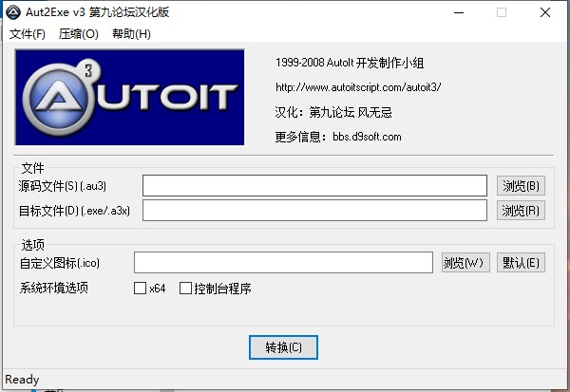Browse for target file with 浏览(R)
This screenshot has height=392, width=570.
point(521,211)
